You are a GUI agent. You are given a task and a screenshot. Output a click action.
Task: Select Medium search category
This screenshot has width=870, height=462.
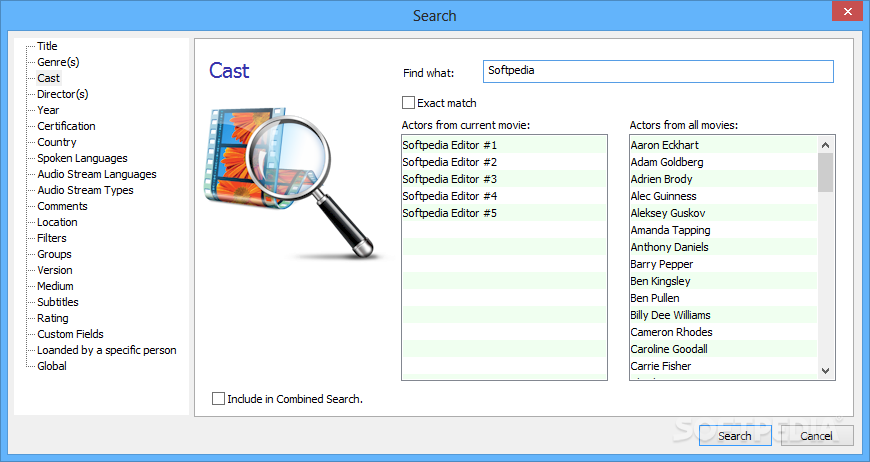[x=55, y=286]
